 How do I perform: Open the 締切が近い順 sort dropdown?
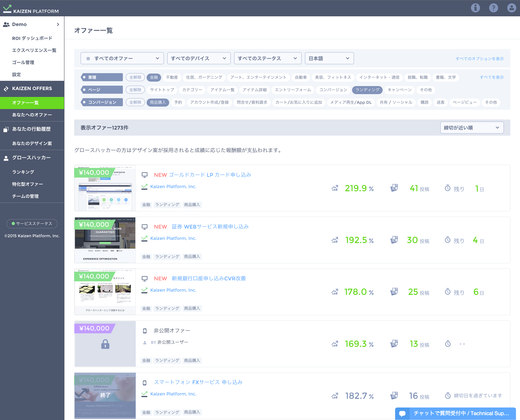click(472, 128)
